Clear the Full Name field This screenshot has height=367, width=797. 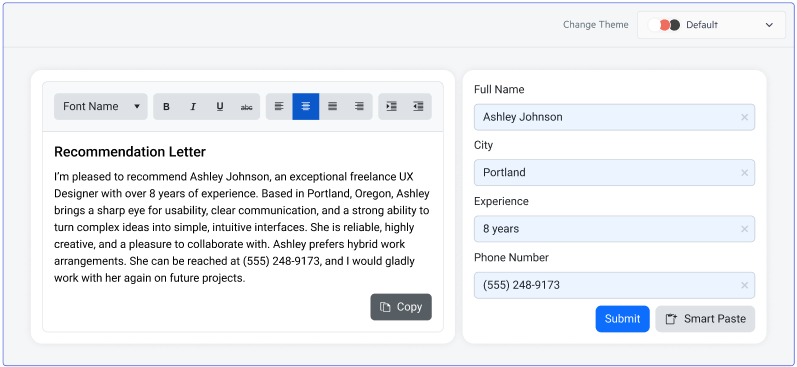pyautogui.click(x=745, y=117)
